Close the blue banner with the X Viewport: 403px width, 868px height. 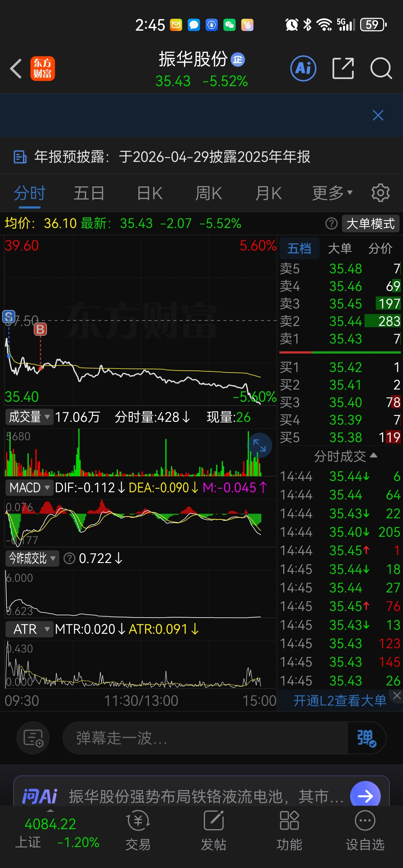[x=378, y=115]
